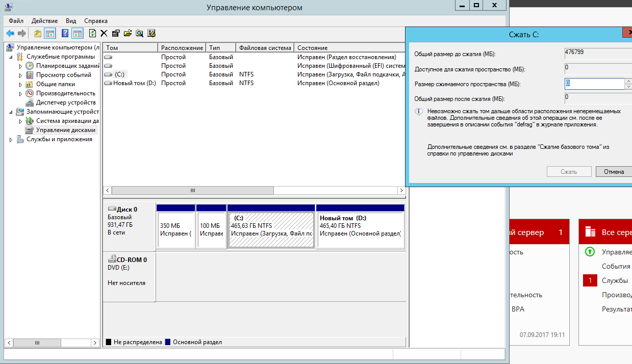The height and width of the screenshot is (364, 632).
Task: Collapse the Служебные программы tree node
Action: (x=11, y=57)
